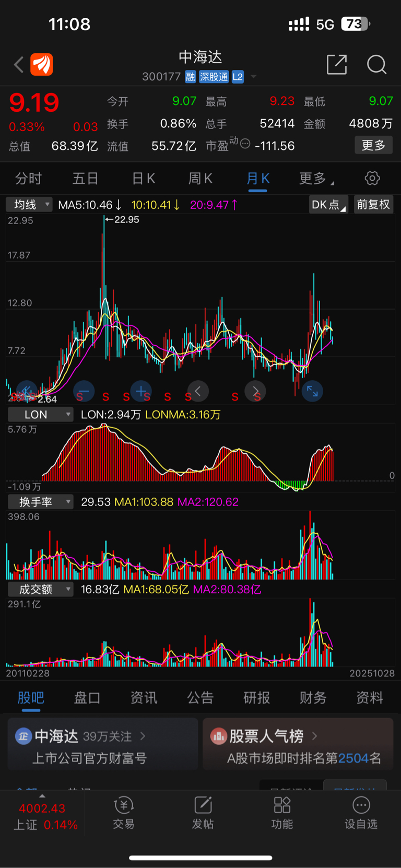401x868 pixels.
Task: Tap the 成交额 MA1:68.05亿 value
Action: pyautogui.click(x=156, y=589)
